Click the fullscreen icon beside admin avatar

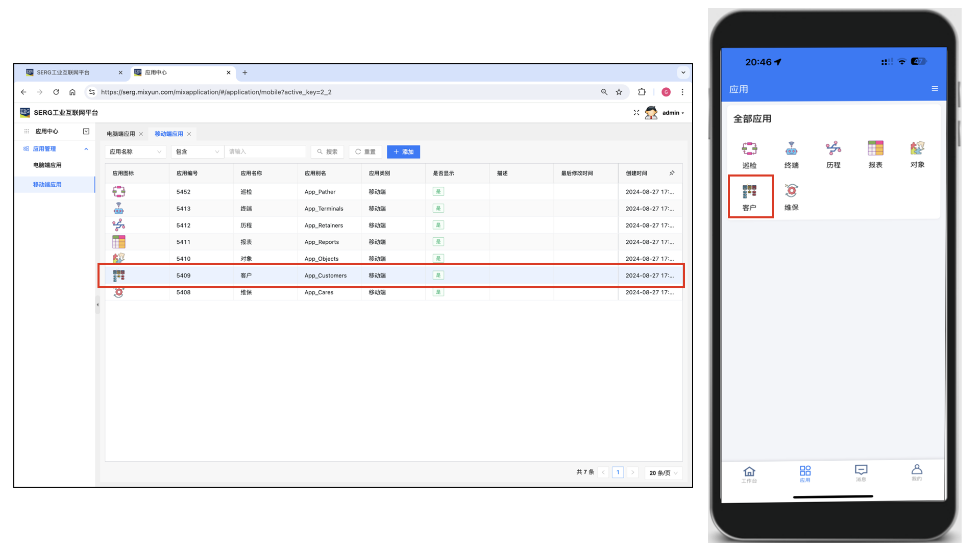tap(636, 113)
